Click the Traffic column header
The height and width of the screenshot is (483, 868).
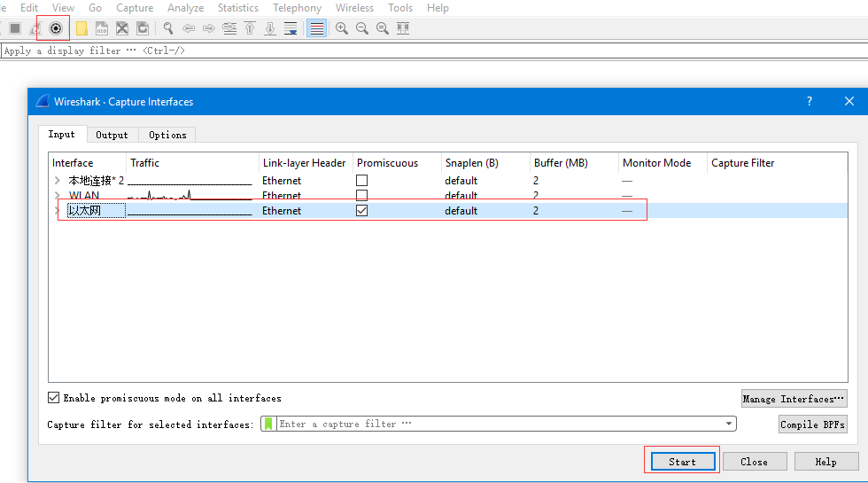(145, 163)
